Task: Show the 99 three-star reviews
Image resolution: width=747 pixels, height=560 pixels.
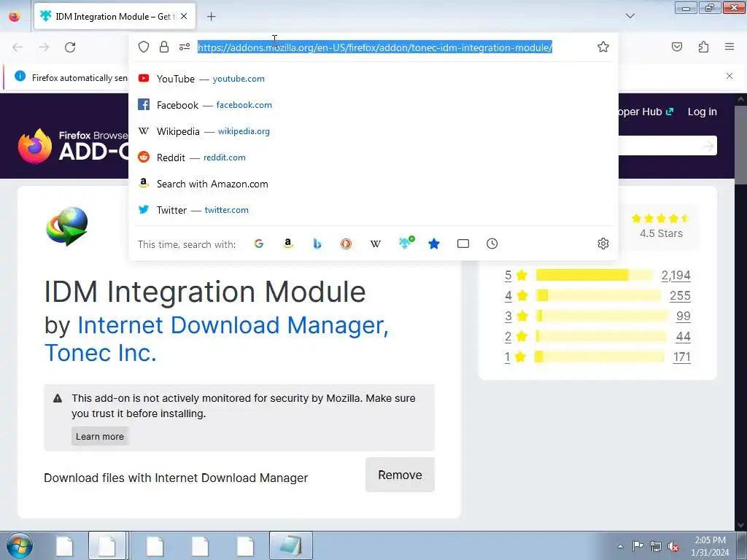Action: coord(683,316)
